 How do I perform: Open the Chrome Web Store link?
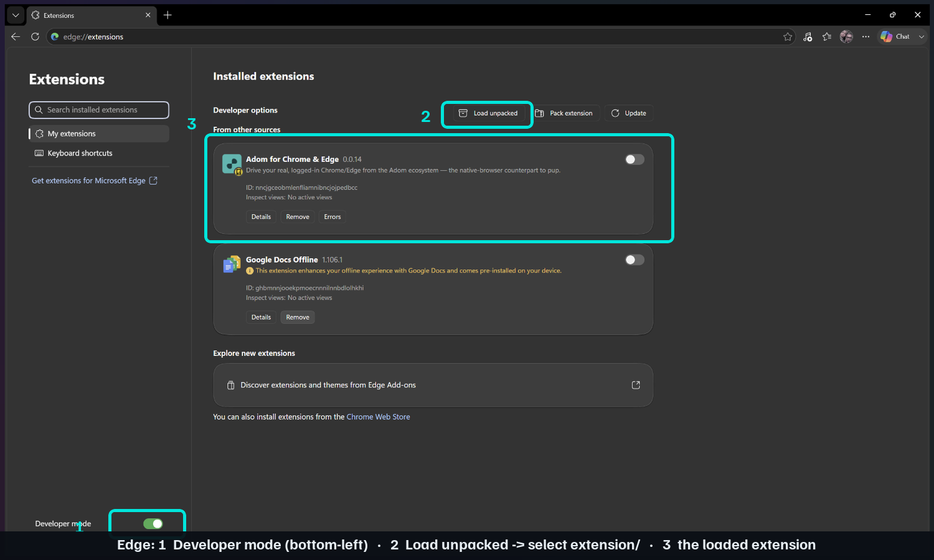pyautogui.click(x=378, y=417)
